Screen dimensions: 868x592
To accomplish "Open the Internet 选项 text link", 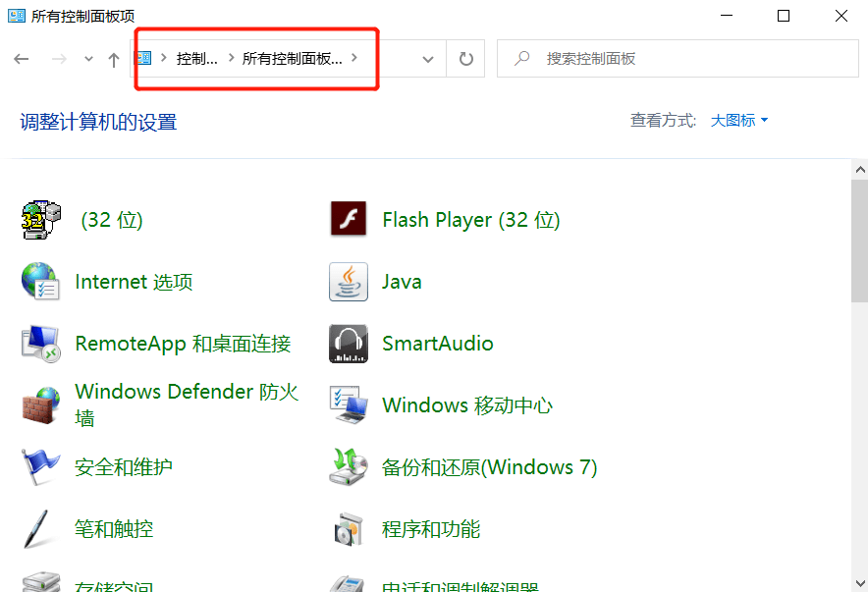I will pos(134,282).
